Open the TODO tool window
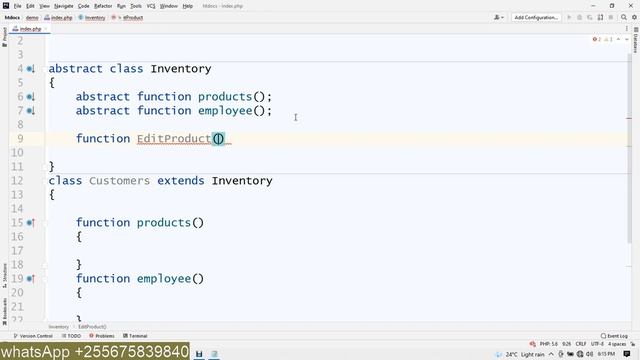Image resolution: width=640 pixels, height=360 pixels. point(71,336)
